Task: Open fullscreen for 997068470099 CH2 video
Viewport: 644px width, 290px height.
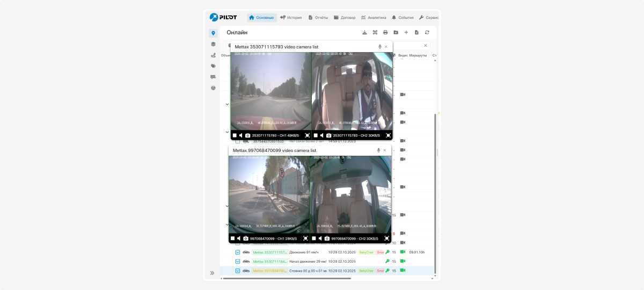Action: point(386,238)
